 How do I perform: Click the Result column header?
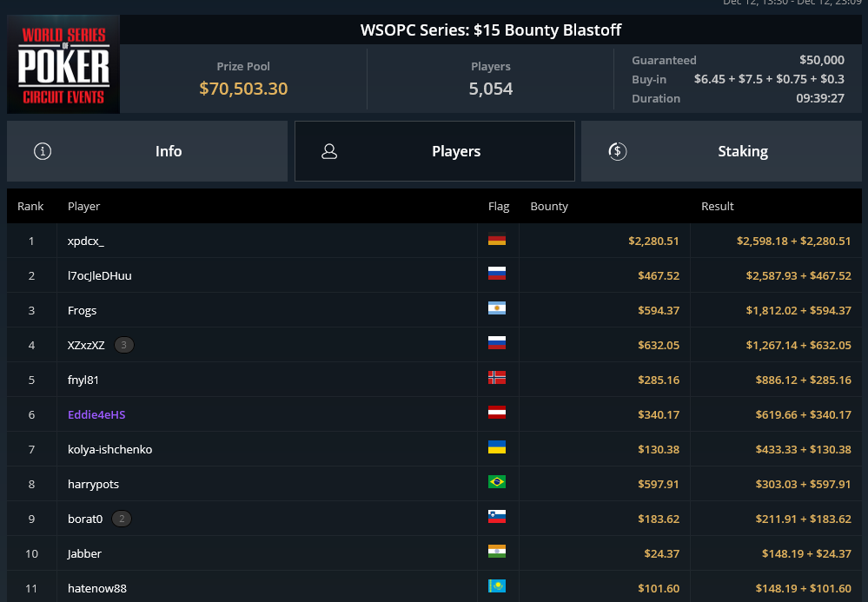coord(717,207)
